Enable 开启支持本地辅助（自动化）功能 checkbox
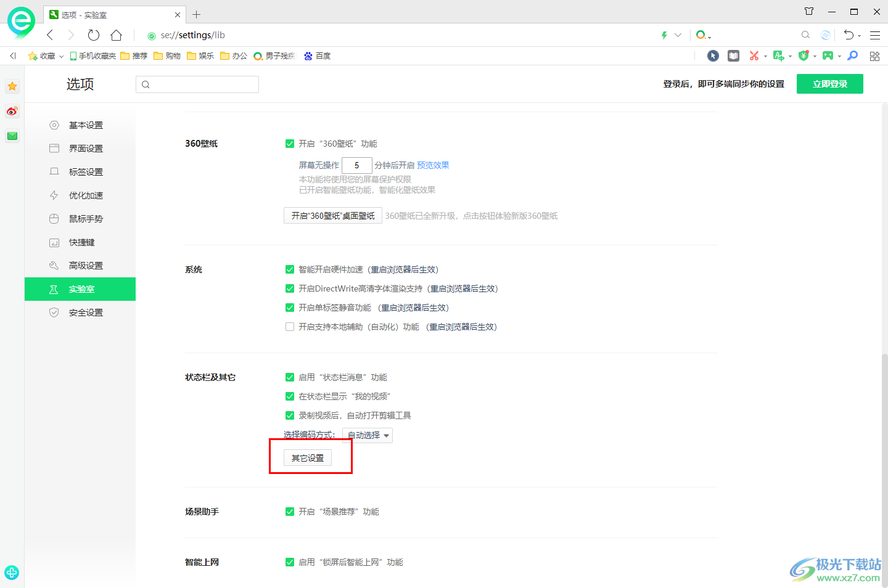 [290, 327]
